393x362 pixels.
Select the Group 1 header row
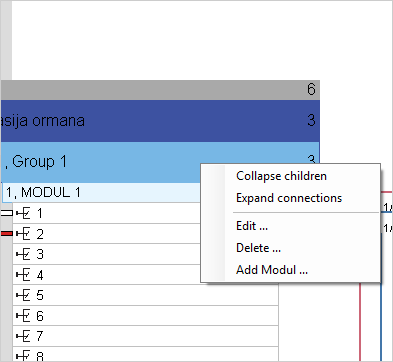click(160, 162)
